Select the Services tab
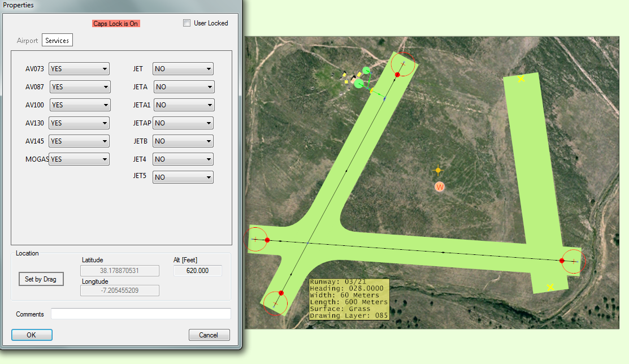 pos(57,41)
